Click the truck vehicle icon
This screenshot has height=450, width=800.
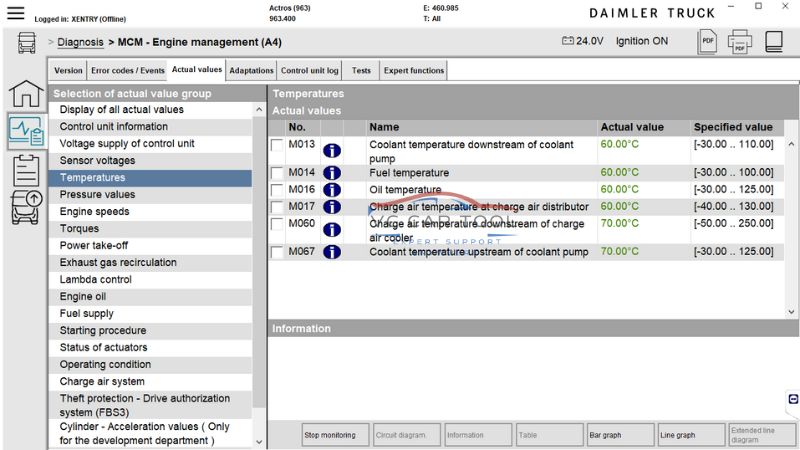click(x=26, y=44)
